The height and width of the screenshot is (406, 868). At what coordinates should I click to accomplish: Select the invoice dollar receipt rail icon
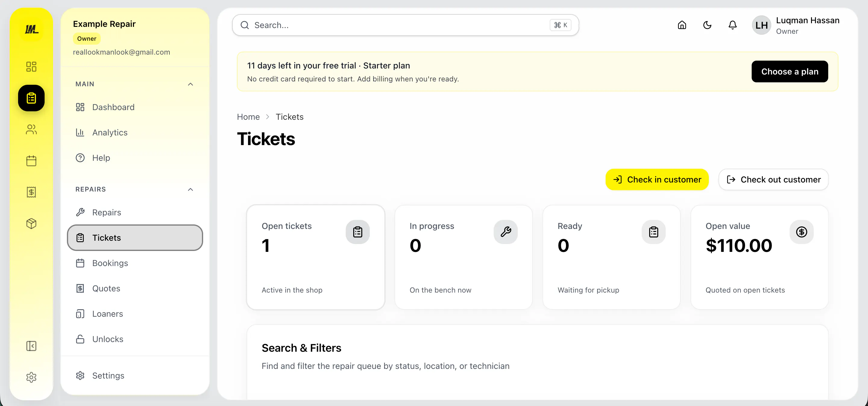tap(31, 192)
